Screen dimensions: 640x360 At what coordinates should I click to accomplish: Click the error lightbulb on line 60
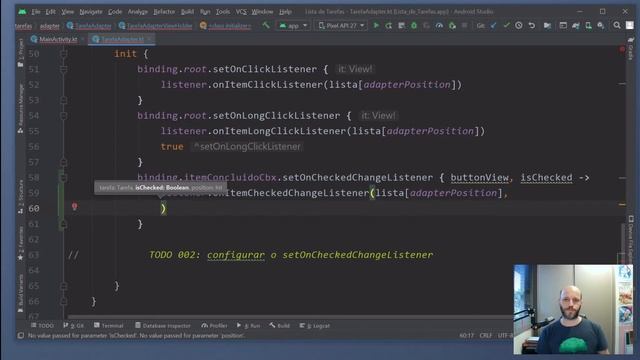74,207
